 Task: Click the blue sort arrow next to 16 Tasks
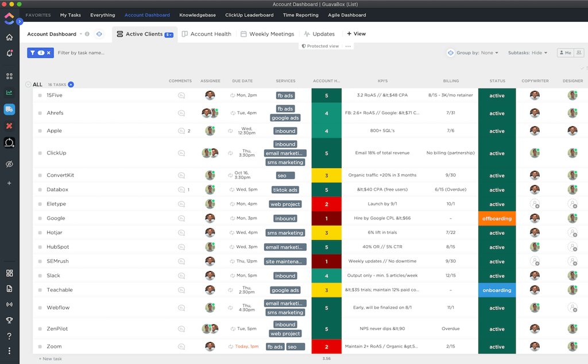tap(71, 84)
